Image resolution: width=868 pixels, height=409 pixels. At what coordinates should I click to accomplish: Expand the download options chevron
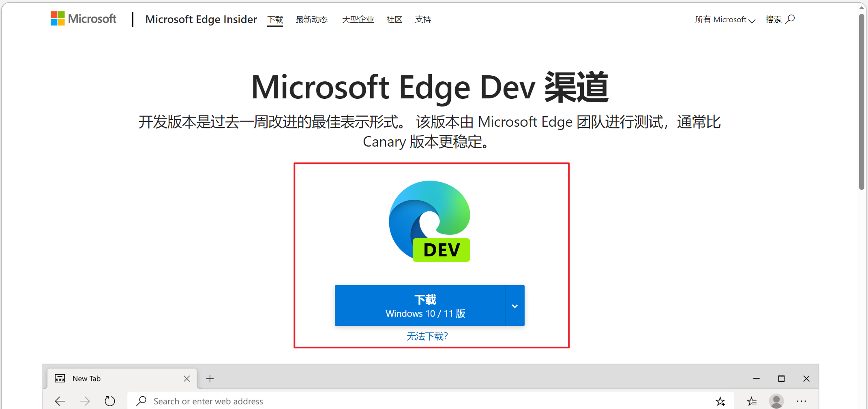click(x=515, y=306)
